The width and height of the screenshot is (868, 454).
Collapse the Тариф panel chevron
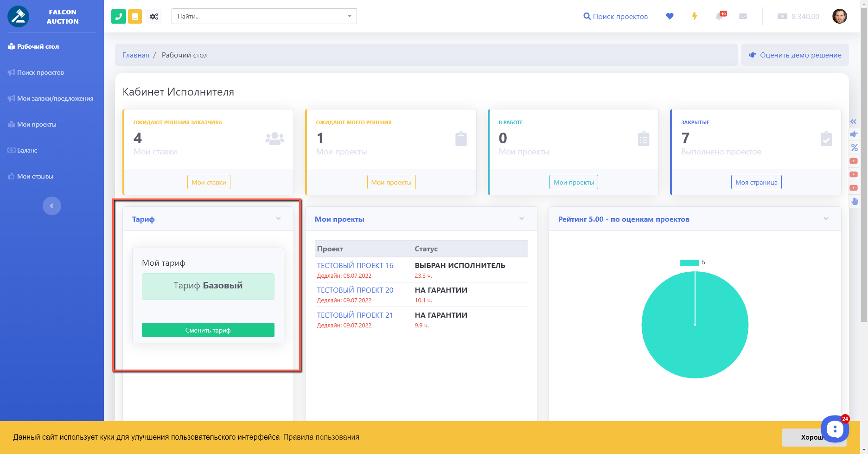coord(278,218)
